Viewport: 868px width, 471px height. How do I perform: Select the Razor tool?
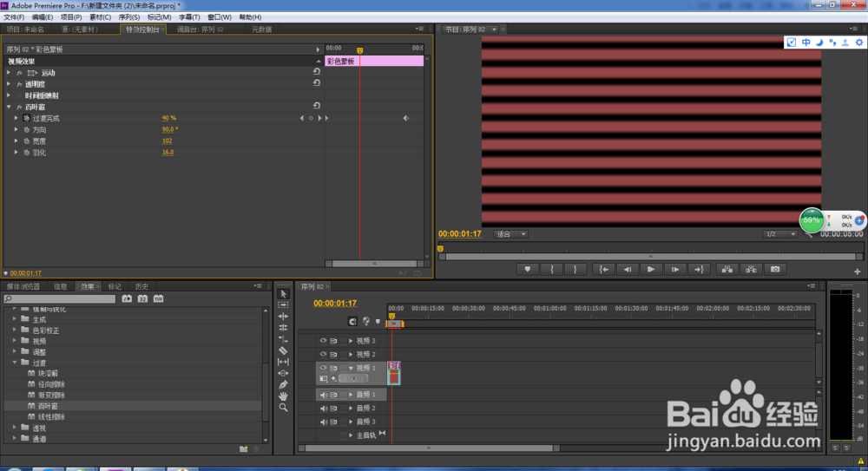[x=284, y=350]
